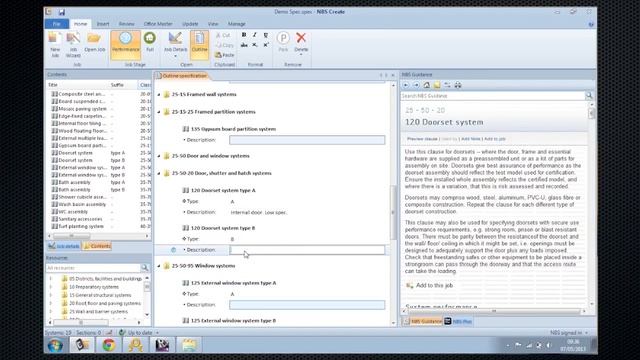
Task: Click the Add Note link
Action: (x=471, y=139)
